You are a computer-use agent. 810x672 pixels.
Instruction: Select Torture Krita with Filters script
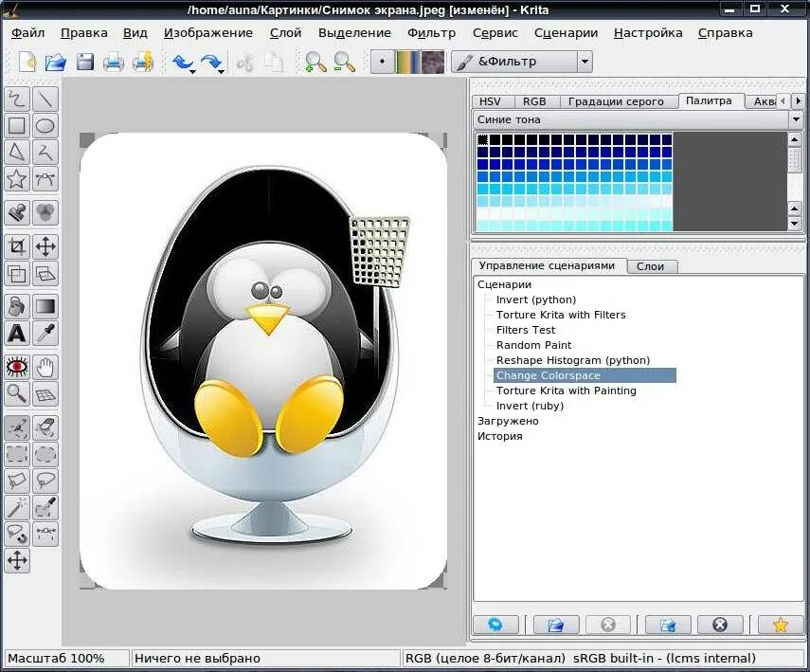[561, 315]
